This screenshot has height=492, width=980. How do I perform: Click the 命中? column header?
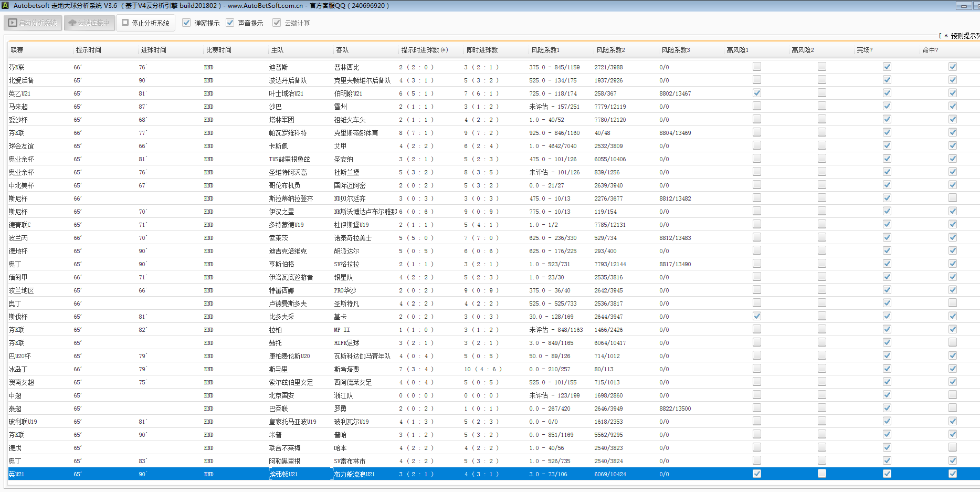pos(930,50)
